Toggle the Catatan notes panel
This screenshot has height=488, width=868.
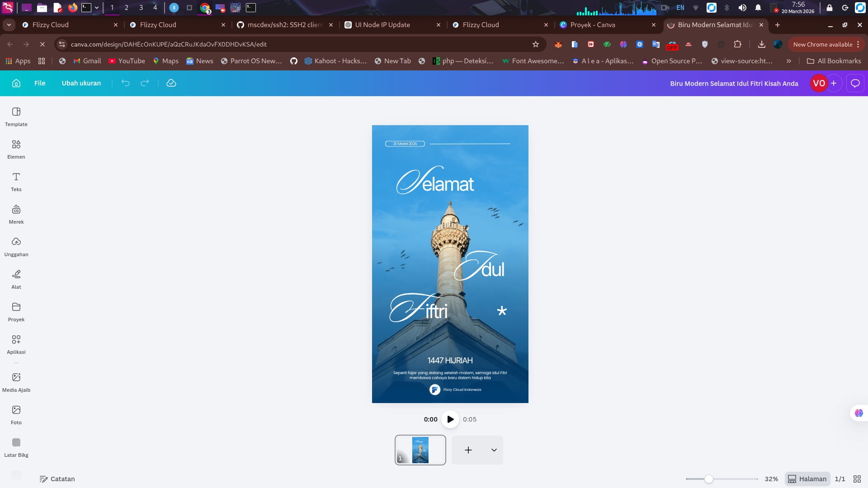click(57, 479)
